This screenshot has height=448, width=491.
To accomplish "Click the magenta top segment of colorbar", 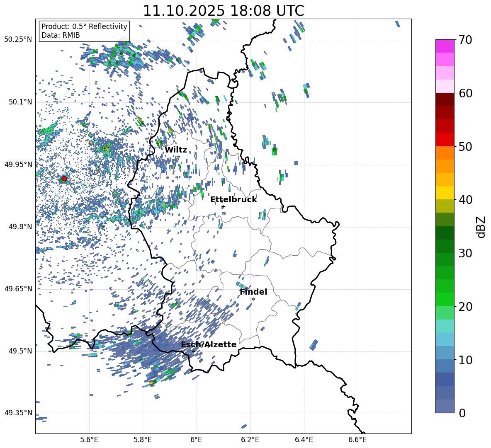I will coord(445,46).
